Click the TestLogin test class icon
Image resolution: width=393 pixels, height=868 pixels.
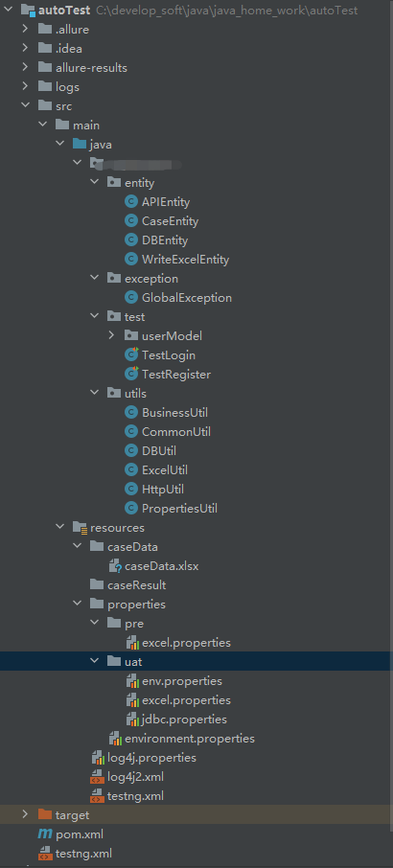click(131, 354)
